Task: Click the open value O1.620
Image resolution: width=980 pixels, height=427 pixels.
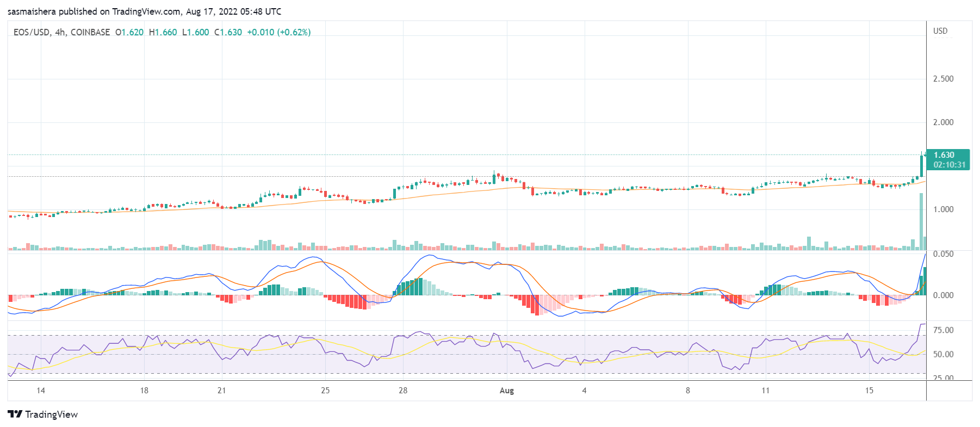Action: click(129, 32)
